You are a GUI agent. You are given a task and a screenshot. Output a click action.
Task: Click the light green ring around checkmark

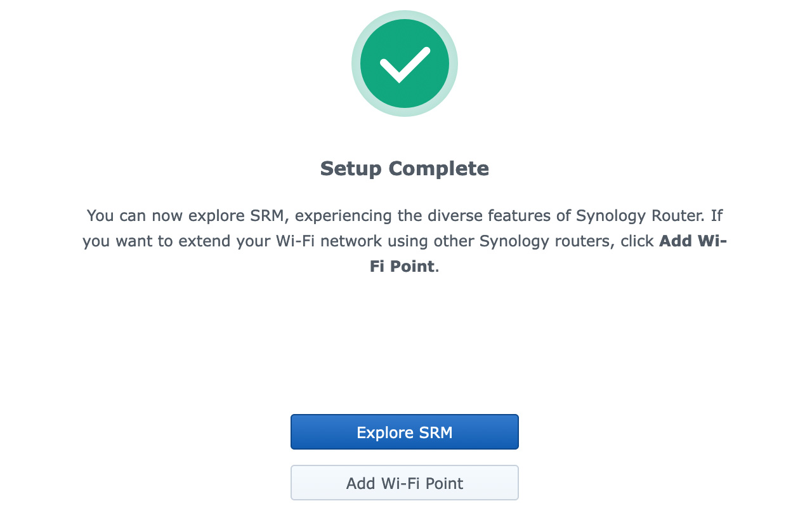356,63
